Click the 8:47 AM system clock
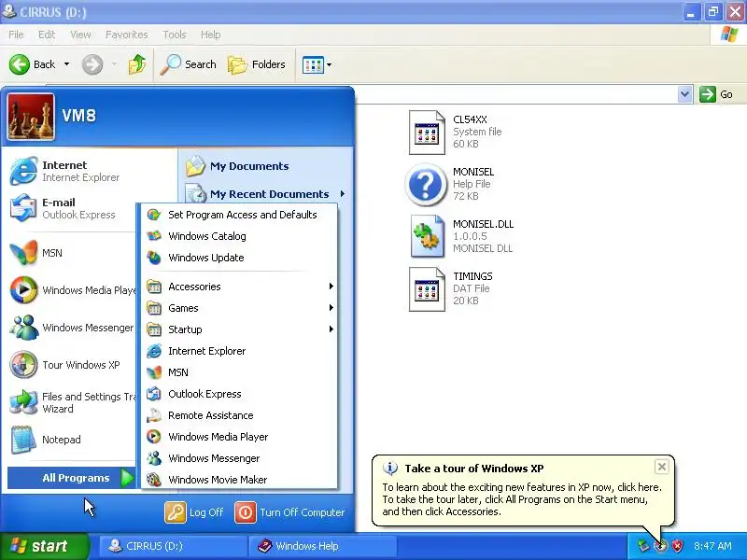Image resolution: width=747 pixels, height=560 pixels. 712,546
